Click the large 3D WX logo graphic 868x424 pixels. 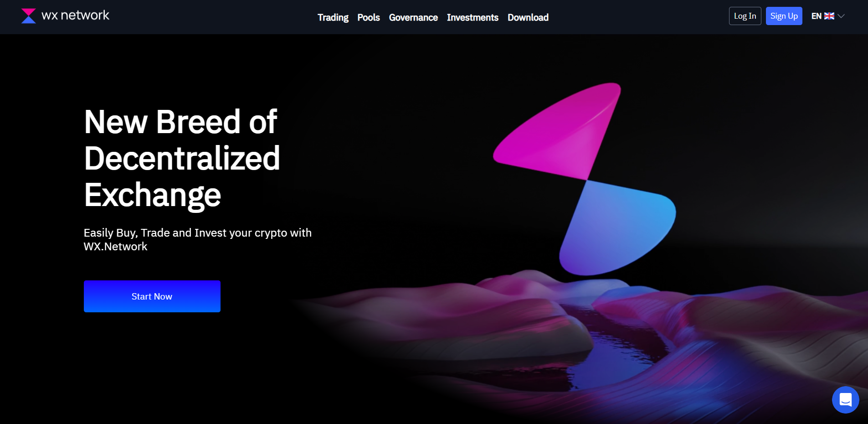tap(585, 179)
